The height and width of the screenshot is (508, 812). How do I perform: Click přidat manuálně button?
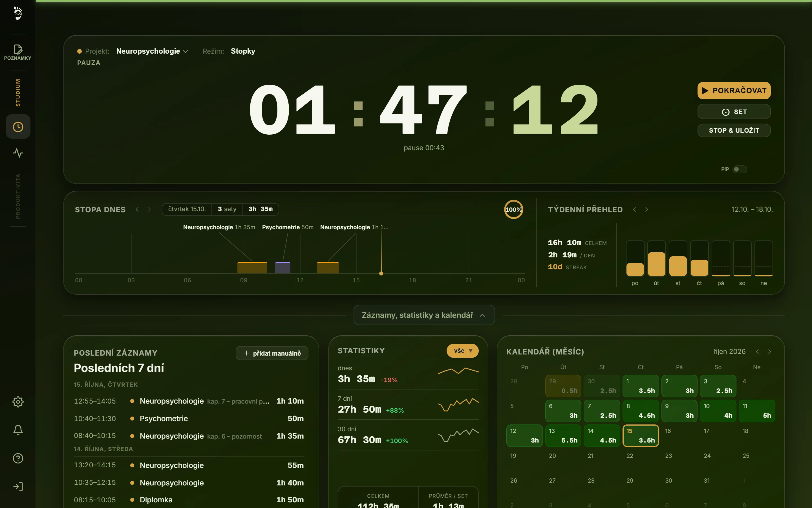tap(272, 353)
